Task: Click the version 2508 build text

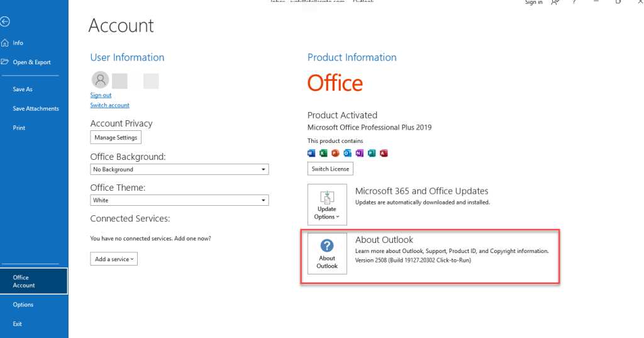Action: [x=413, y=261]
